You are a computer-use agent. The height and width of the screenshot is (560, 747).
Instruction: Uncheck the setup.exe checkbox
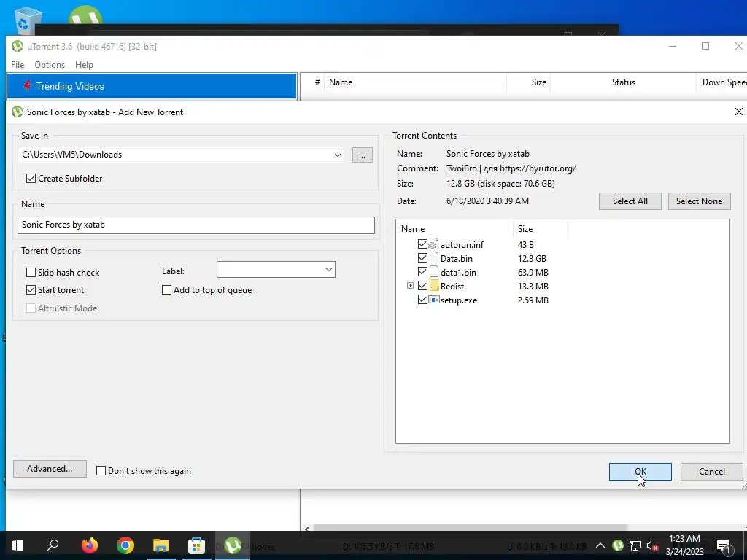[422, 300]
